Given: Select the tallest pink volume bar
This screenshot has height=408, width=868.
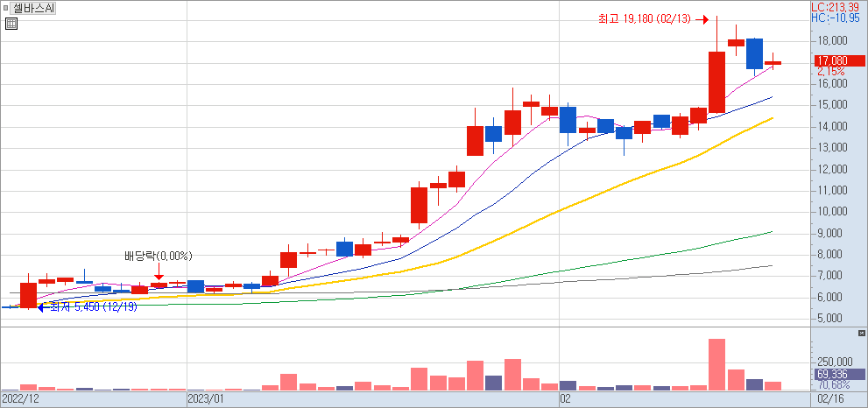Looking at the screenshot, I should (x=716, y=364).
